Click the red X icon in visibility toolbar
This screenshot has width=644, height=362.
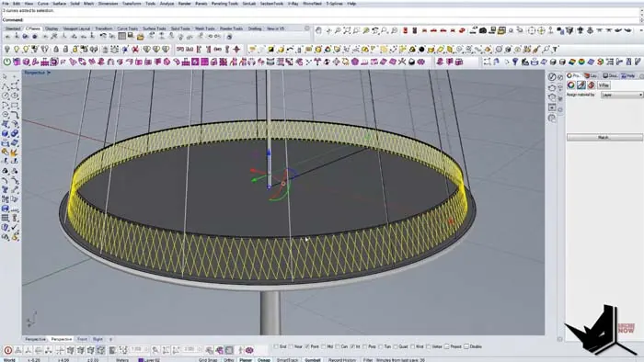[134, 50]
